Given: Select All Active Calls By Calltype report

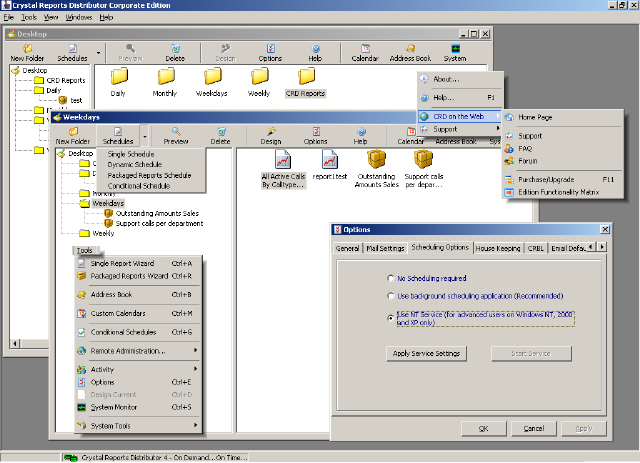Looking at the screenshot, I should pos(283,169).
